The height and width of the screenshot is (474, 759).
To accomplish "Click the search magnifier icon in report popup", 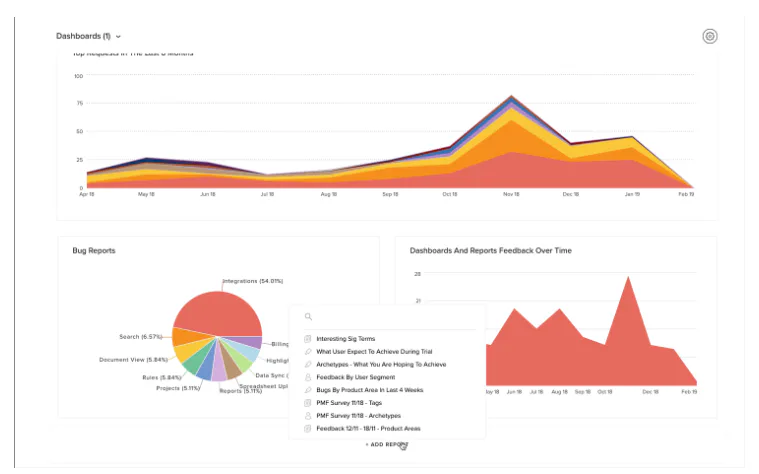I will click(x=308, y=317).
